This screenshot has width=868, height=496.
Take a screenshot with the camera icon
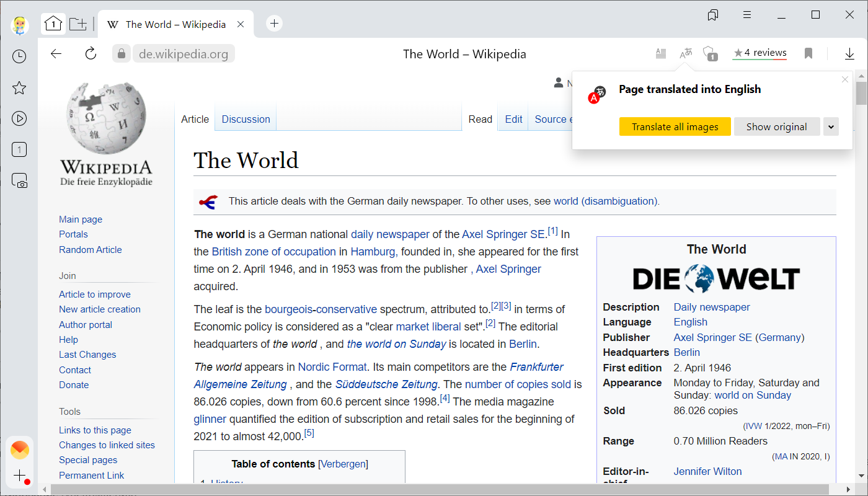pyautogui.click(x=19, y=180)
